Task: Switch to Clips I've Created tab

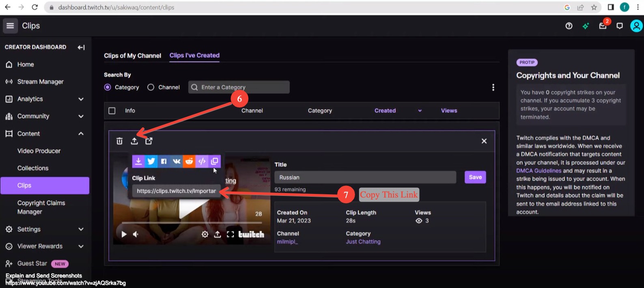Action: [x=194, y=56]
